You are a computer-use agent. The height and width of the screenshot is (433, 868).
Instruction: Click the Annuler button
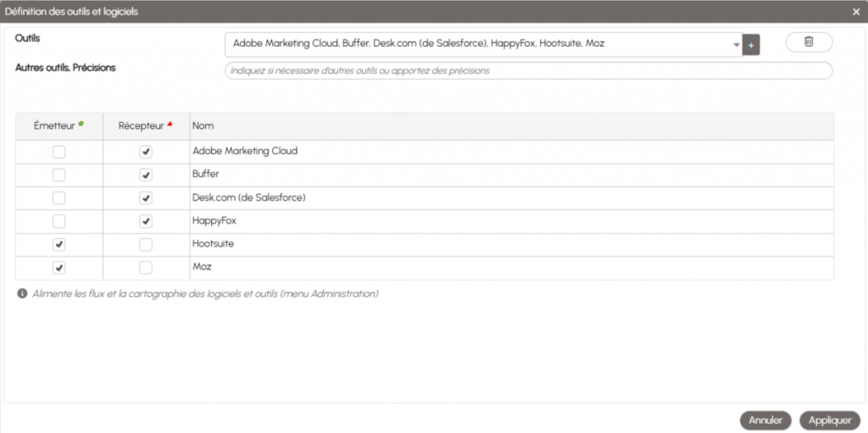(x=765, y=420)
